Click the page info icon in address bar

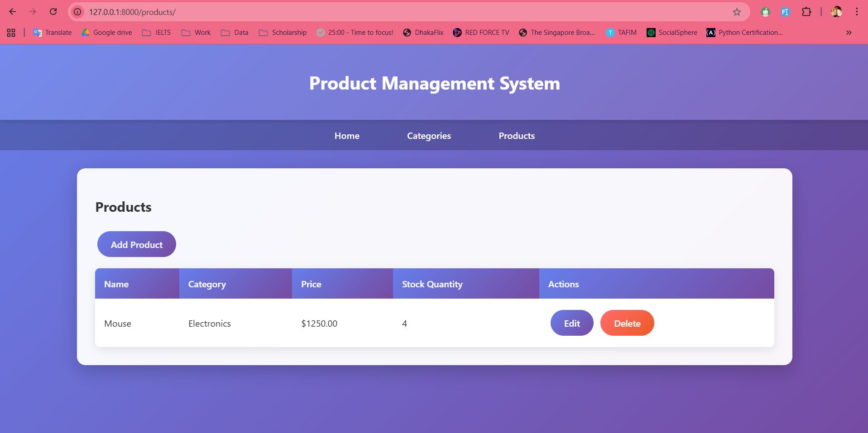[x=77, y=12]
